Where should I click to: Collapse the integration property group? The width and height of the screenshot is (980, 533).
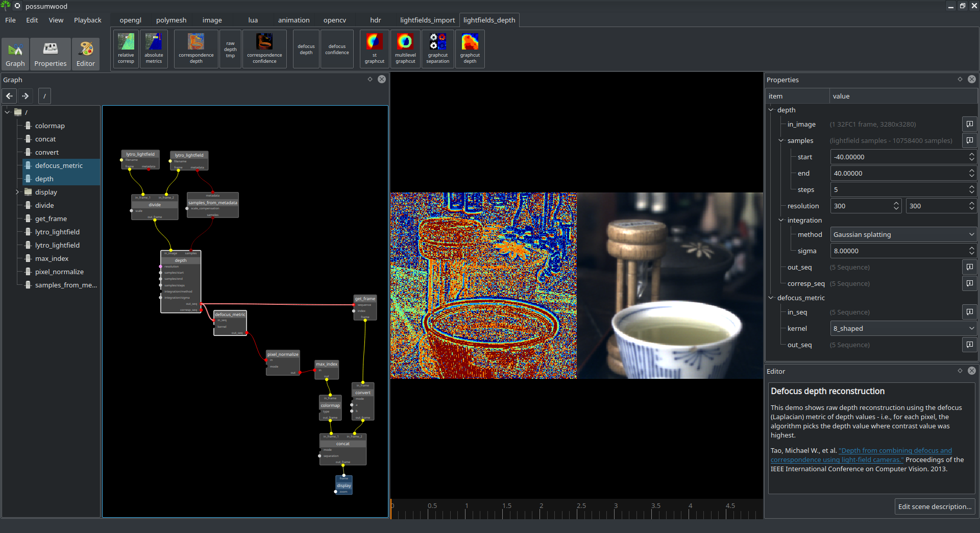click(781, 220)
